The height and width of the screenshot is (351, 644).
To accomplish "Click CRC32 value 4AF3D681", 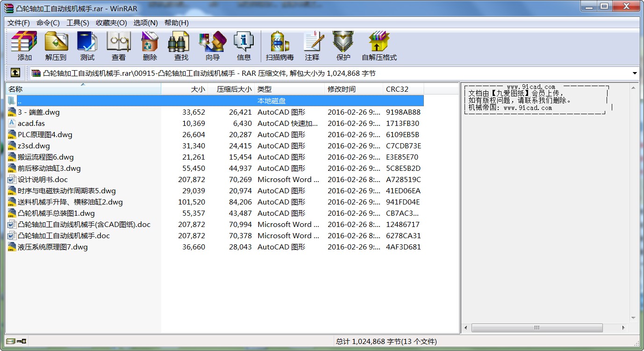I will (x=403, y=247).
